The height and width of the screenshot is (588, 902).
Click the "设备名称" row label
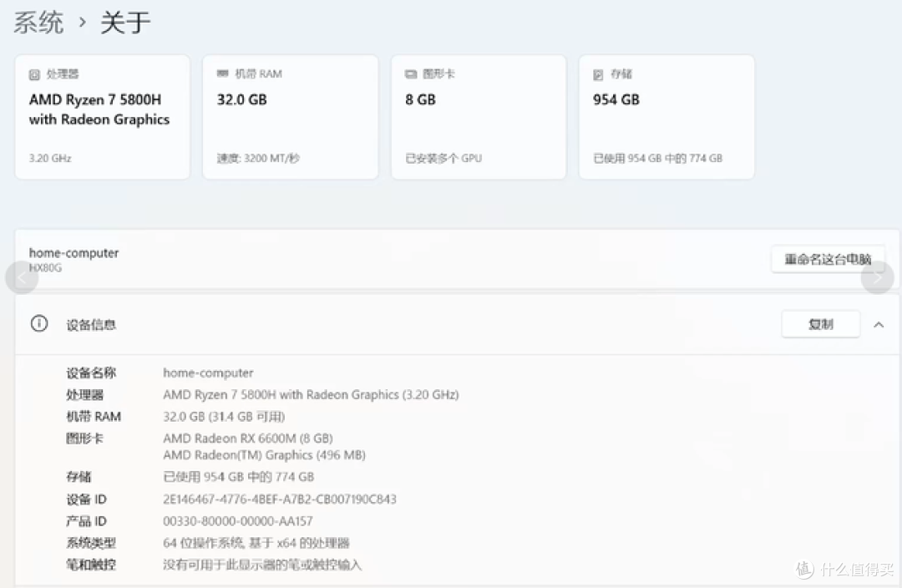click(x=91, y=373)
